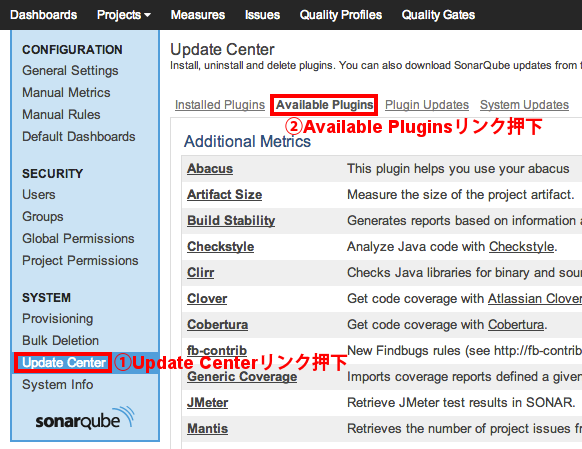Open Issues in top navigation
The width and height of the screenshot is (582, 449).
[x=262, y=15]
